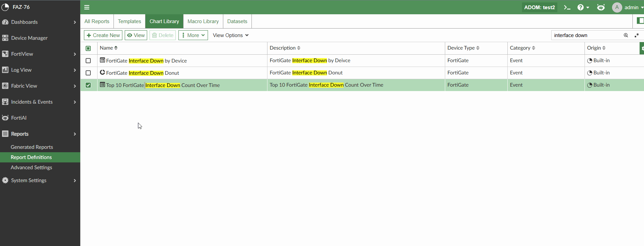The width and height of the screenshot is (644, 246).
Task: Toggle the side panel layout icon
Action: pyautogui.click(x=640, y=21)
